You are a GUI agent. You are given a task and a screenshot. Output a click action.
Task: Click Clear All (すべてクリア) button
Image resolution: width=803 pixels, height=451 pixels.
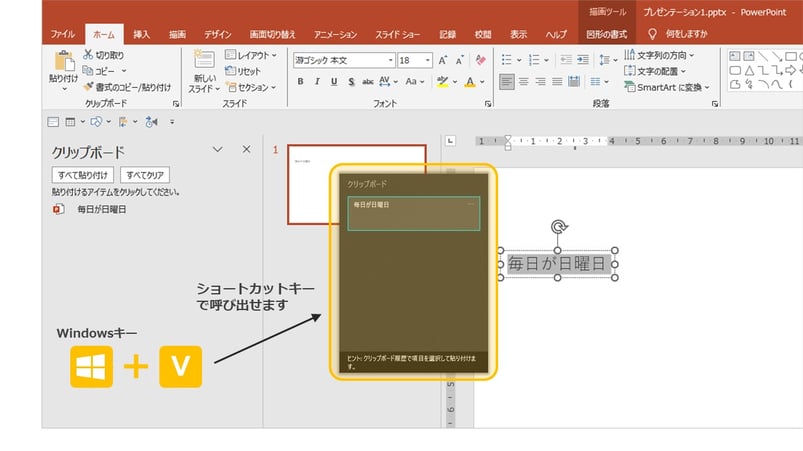(x=145, y=175)
